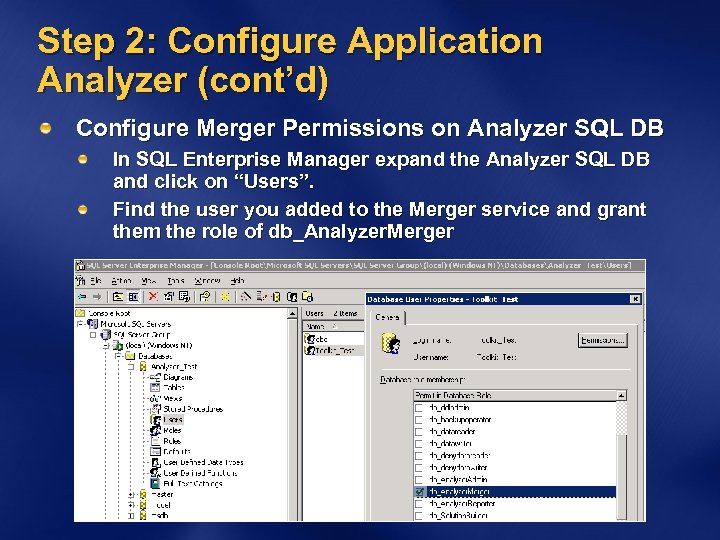Click the console tree scroll-up arrow
Screen dimensions: 720x540
[x=292, y=314]
